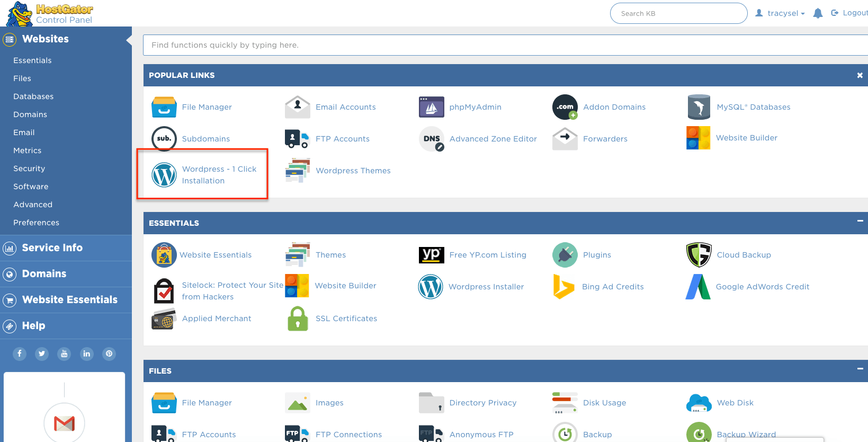Close the Popular Links panel
The height and width of the screenshot is (442, 868).
pos(860,75)
